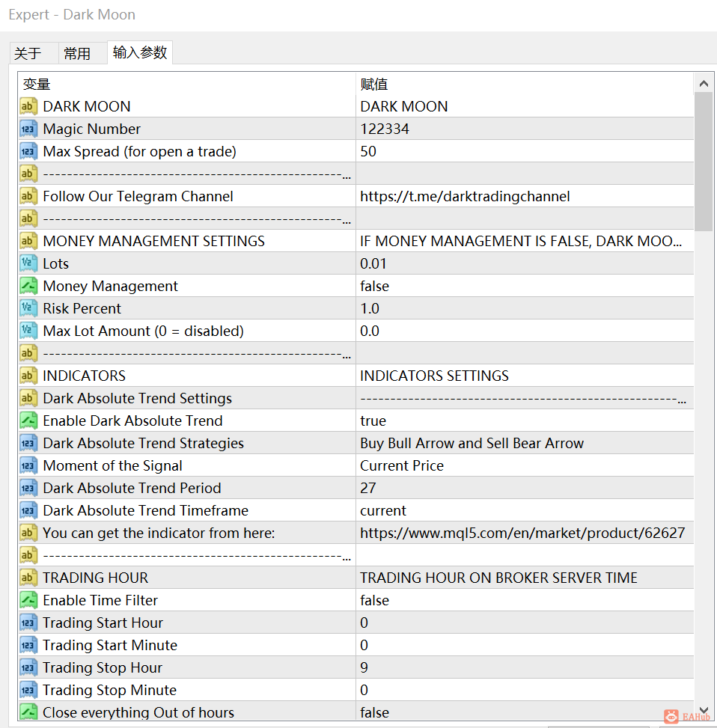This screenshot has width=717, height=728.
Task: Click the Telegram link t.me/darktradingchannel
Action: pyautogui.click(x=465, y=196)
